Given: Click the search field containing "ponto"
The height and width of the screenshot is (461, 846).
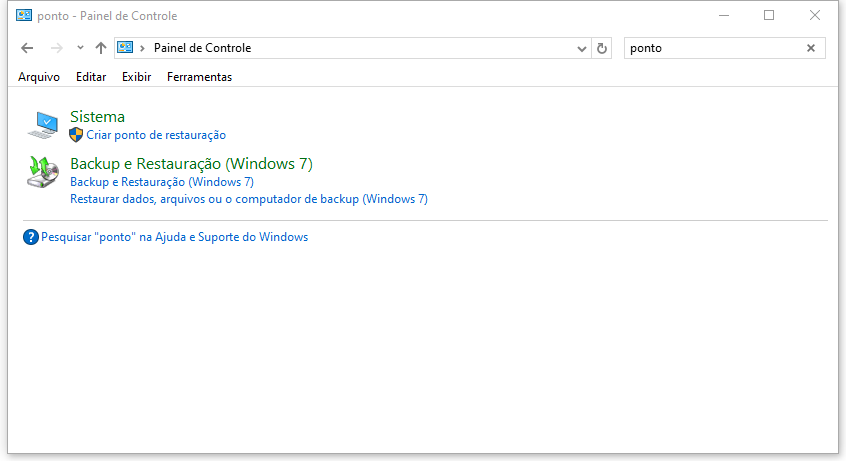Looking at the screenshot, I should (710, 48).
